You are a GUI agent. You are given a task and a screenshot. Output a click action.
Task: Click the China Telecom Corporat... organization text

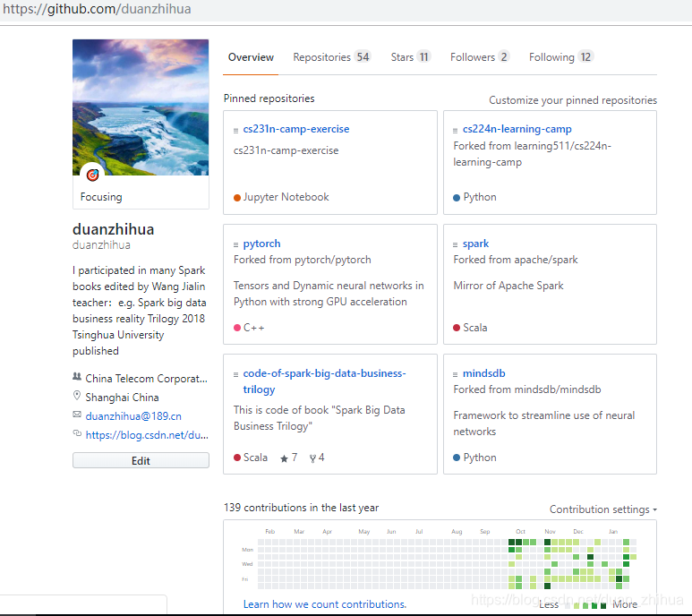coord(146,379)
